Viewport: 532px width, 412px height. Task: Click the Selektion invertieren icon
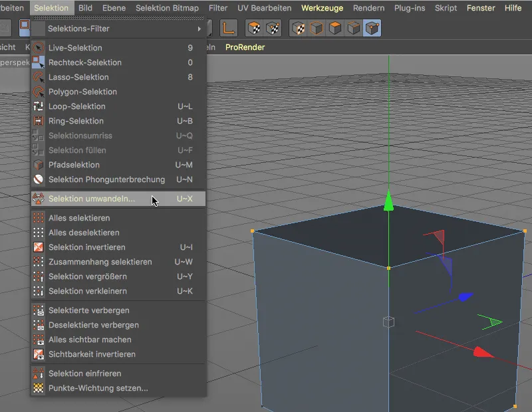(39, 247)
